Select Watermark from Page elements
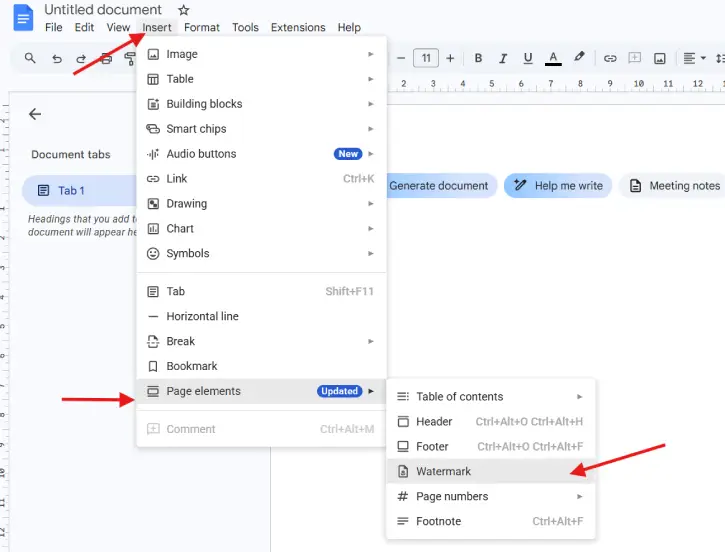Image resolution: width=725 pixels, height=552 pixels. point(490,472)
